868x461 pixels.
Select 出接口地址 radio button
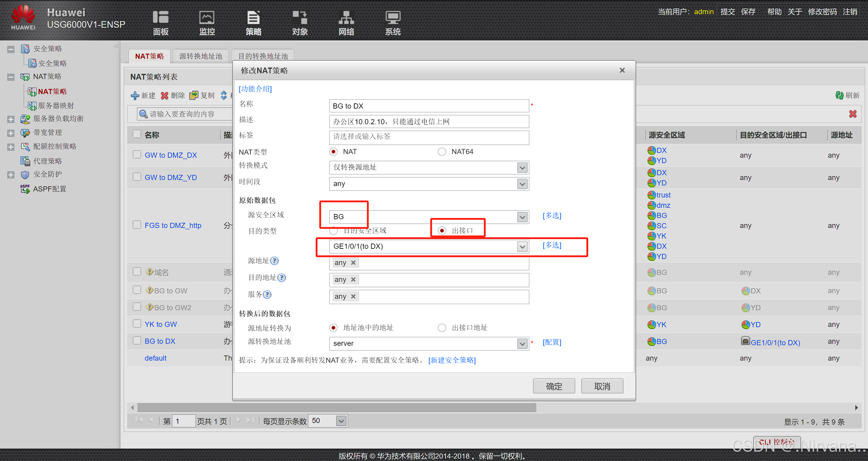coord(442,328)
